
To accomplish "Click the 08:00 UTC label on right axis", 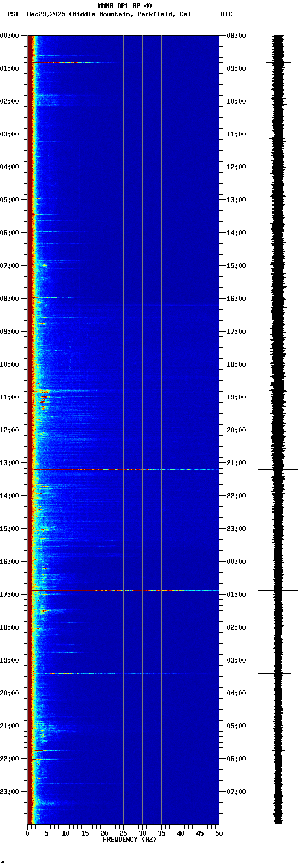I will pyautogui.click(x=236, y=36).
